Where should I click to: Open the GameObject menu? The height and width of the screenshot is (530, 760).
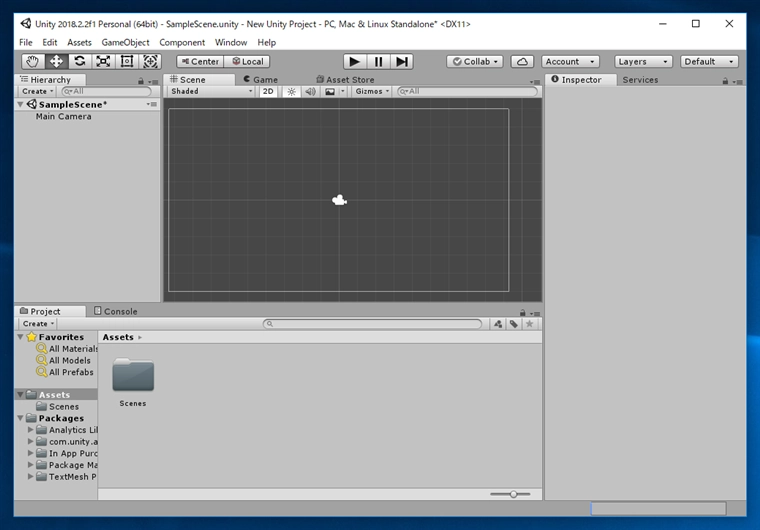coord(125,42)
